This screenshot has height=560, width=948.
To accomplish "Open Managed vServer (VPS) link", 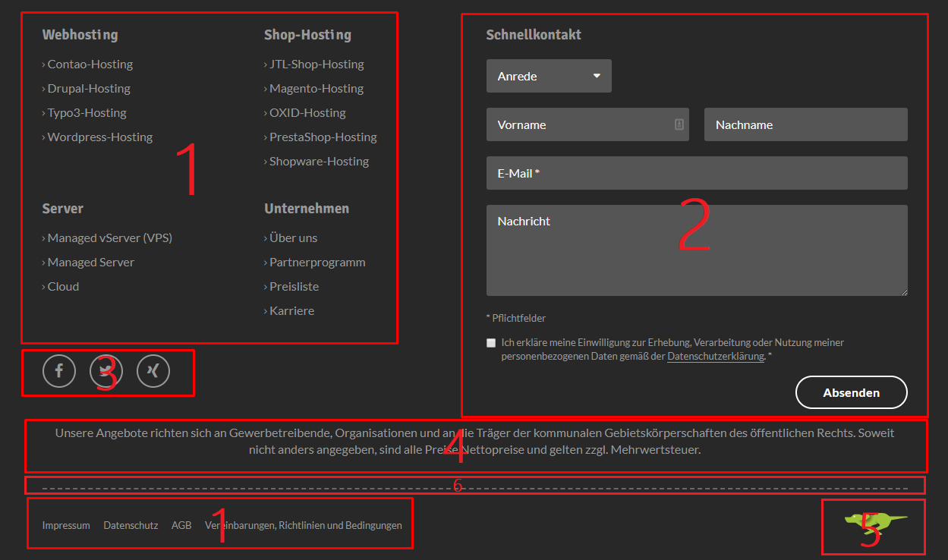I will click(109, 238).
